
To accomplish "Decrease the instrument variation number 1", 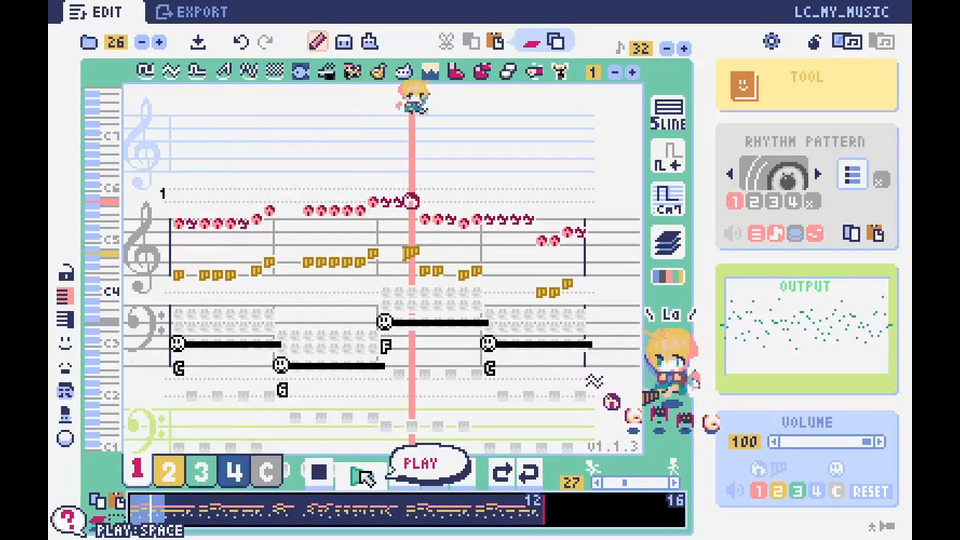I will 615,72.
